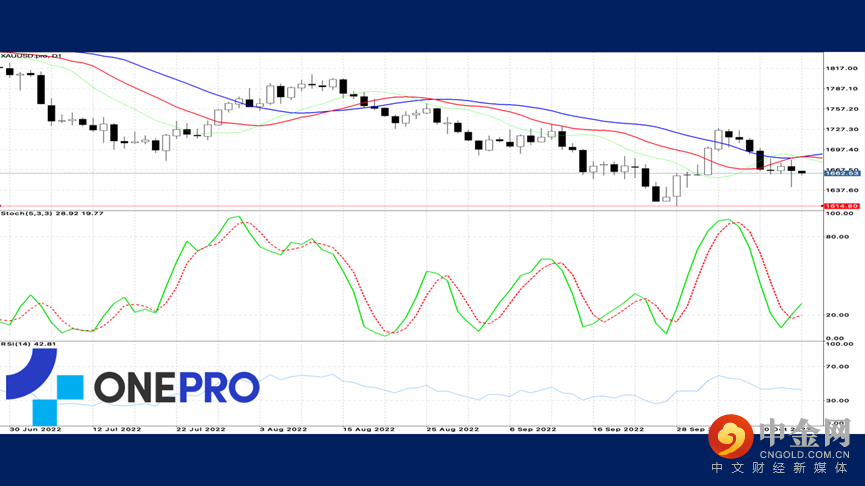Click the Stochastic 0.00 level label

(835, 338)
